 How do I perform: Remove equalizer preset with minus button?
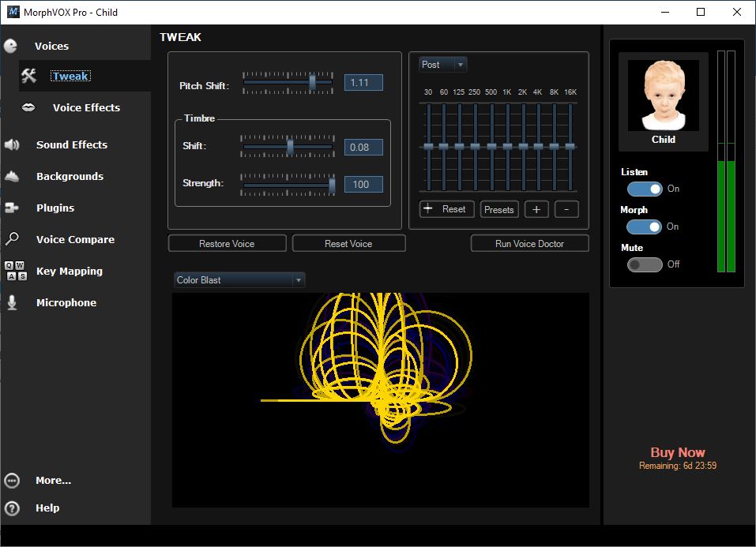566,210
